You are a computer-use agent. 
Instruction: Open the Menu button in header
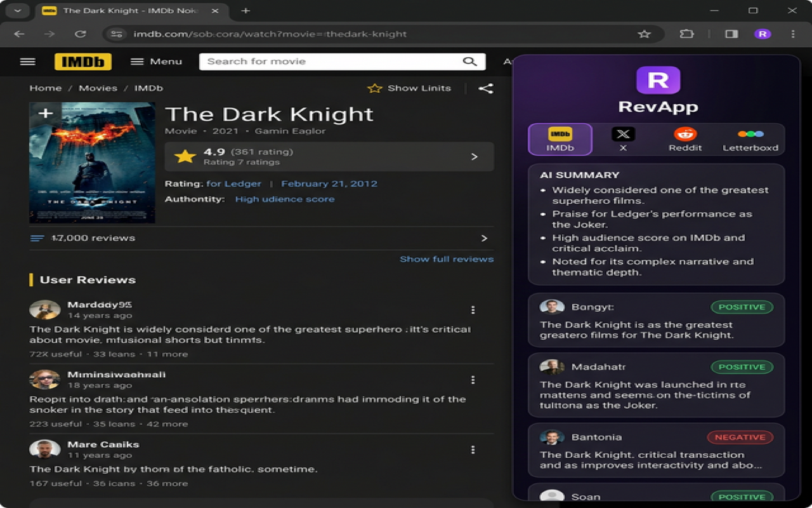[156, 62]
